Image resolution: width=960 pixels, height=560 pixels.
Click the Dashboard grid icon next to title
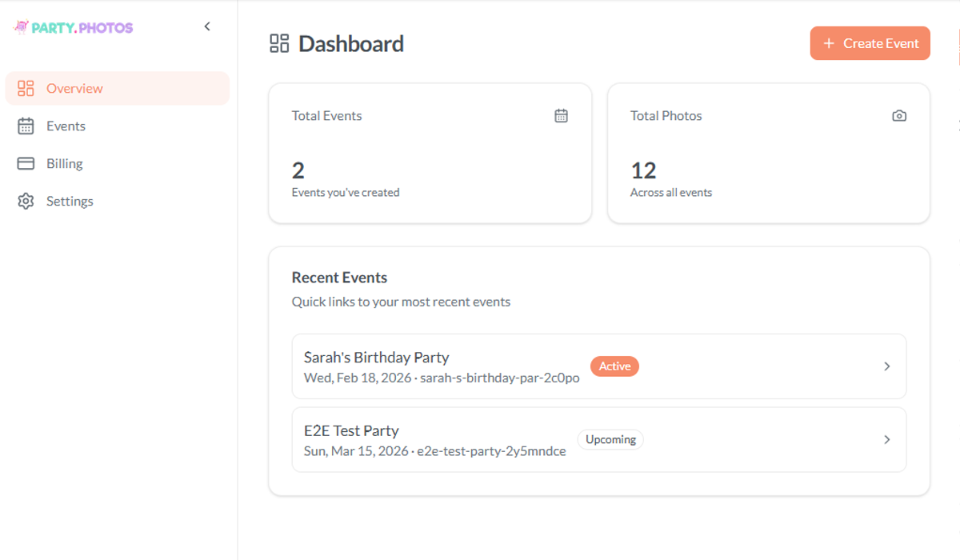pos(278,43)
